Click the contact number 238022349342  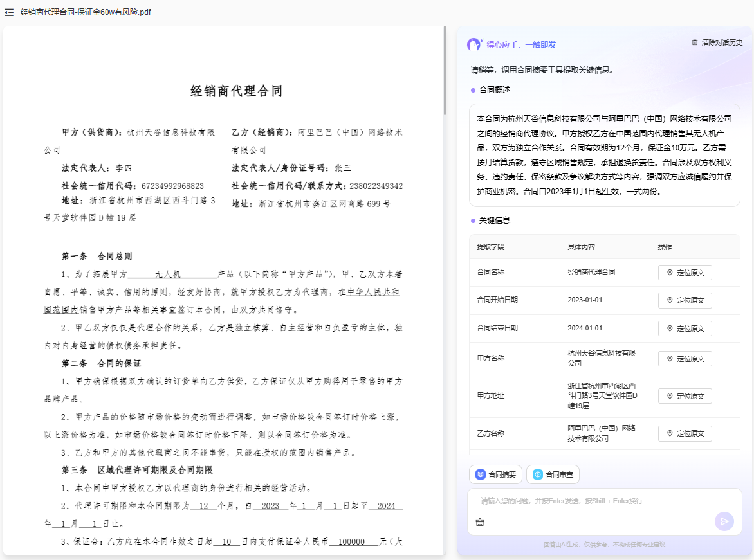click(x=376, y=186)
